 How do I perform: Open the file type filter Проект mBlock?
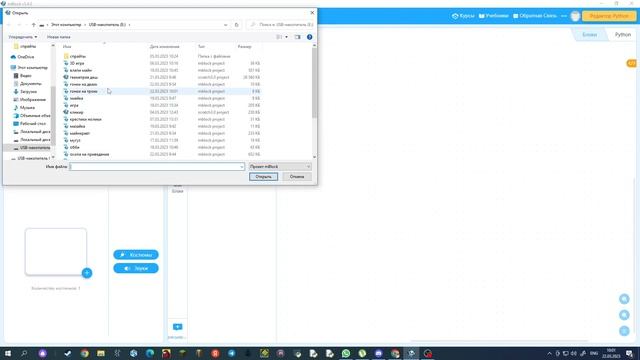(x=280, y=167)
